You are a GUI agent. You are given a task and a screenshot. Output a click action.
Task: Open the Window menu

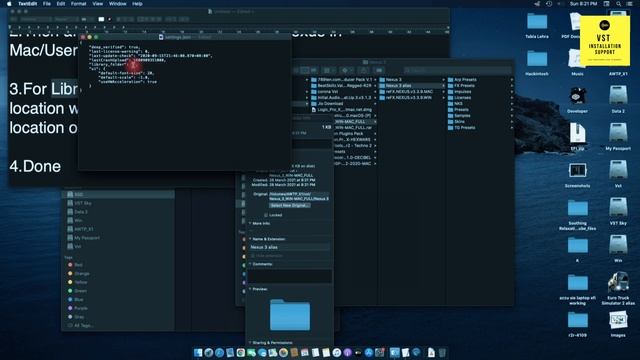tap(118, 4)
